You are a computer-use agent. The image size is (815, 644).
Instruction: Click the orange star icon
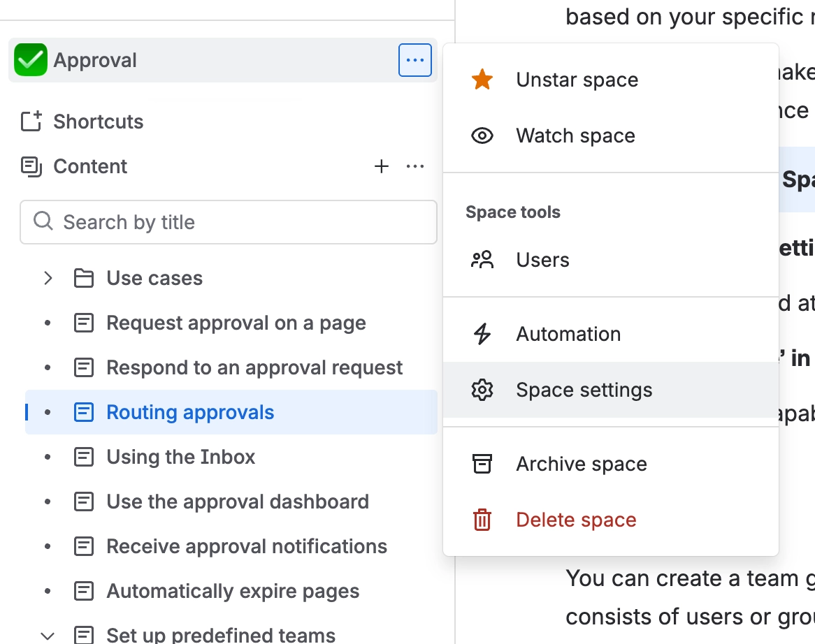click(x=482, y=80)
